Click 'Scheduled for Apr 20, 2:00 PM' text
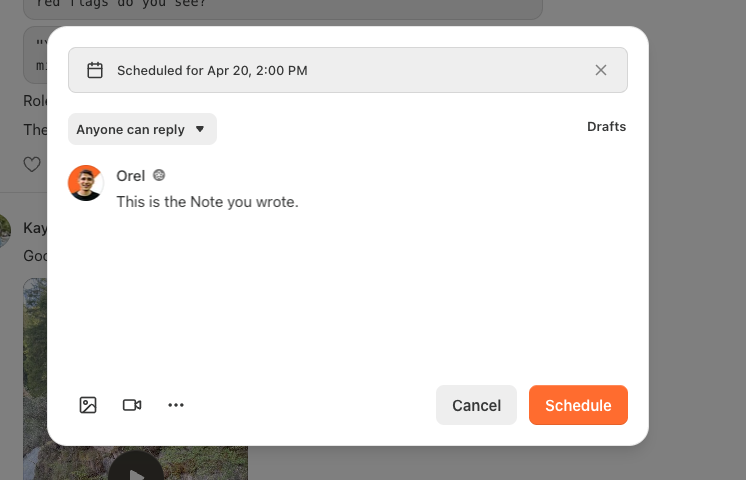The width and height of the screenshot is (746, 480). click(x=212, y=70)
